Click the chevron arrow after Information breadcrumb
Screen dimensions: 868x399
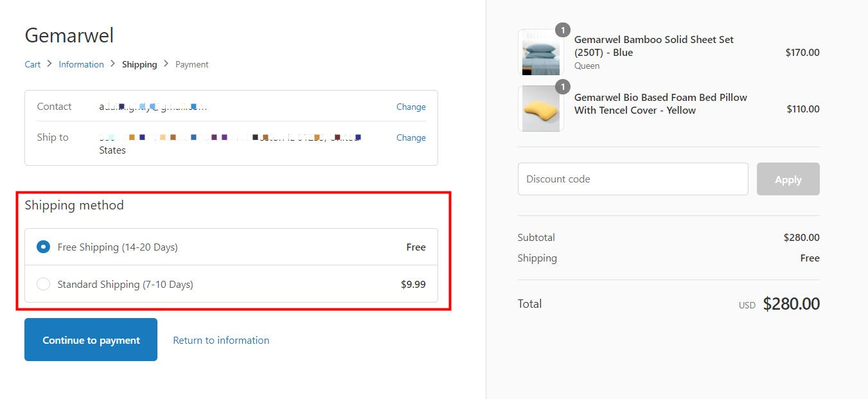click(112, 64)
